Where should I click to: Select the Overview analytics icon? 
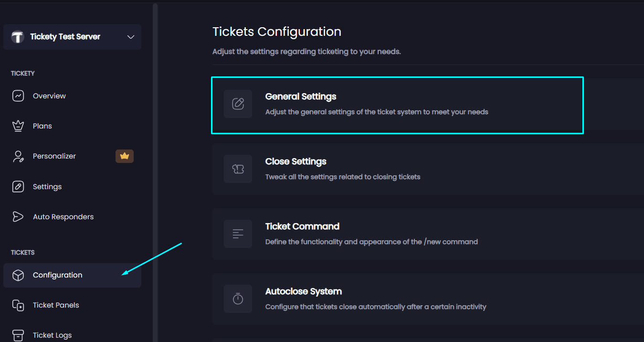click(18, 96)
